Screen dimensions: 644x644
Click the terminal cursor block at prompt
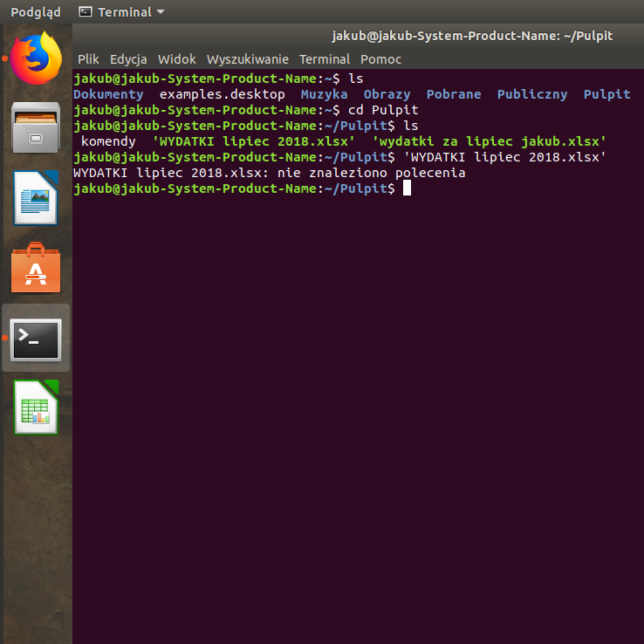click(407, 188)
